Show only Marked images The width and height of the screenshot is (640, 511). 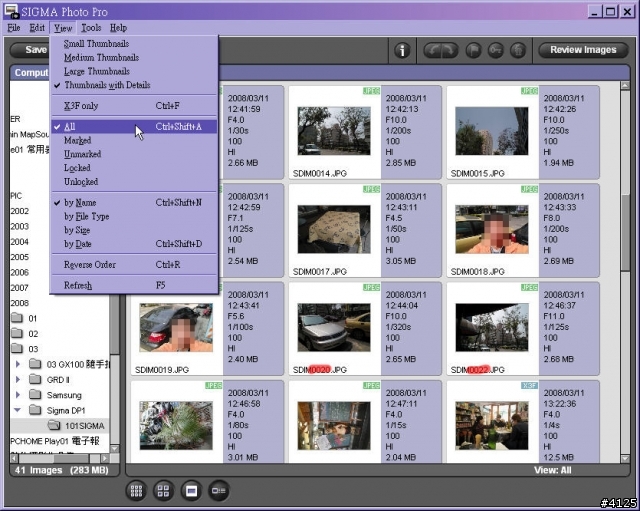(133, 140)
